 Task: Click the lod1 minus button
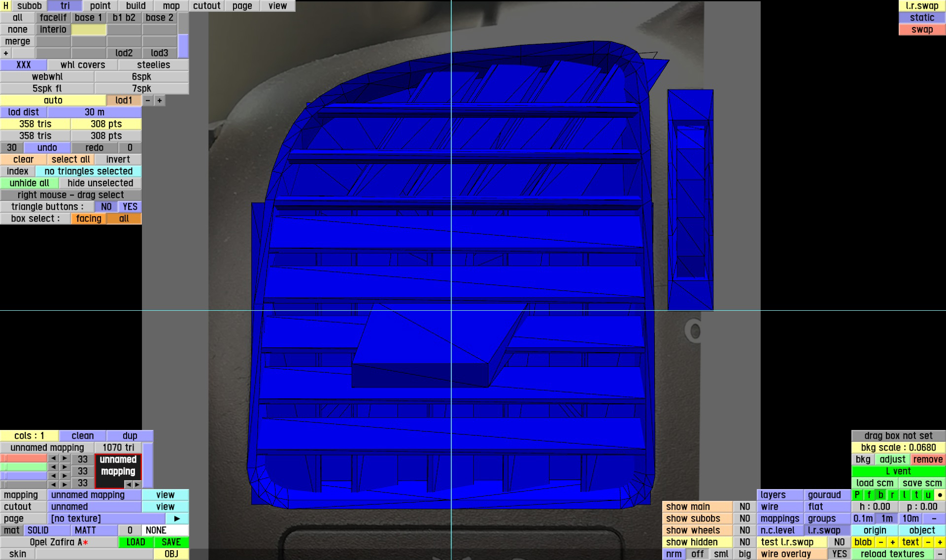[148, 100]
